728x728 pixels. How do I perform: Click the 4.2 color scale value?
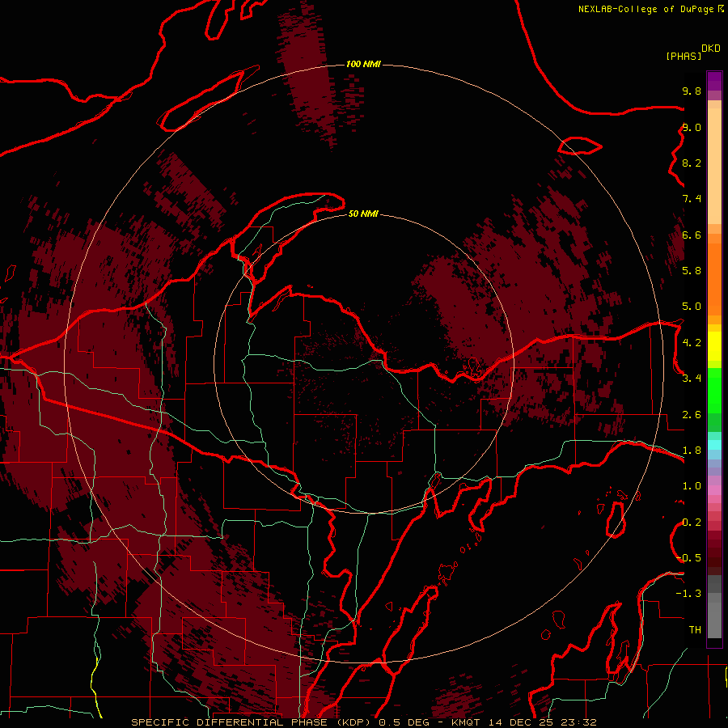click(x=692, y=343)
